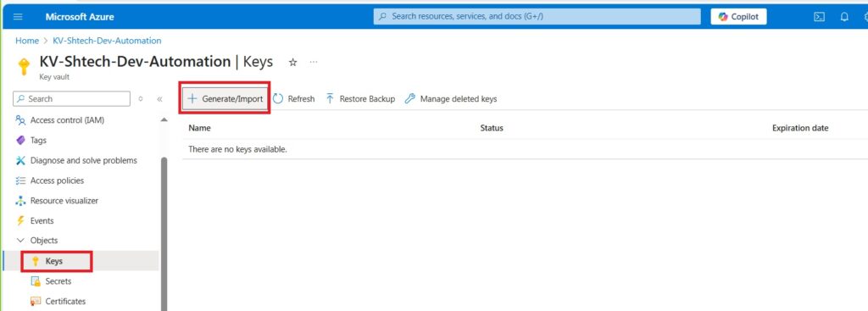Screen dimensions: 868x311
Task: Click the Secrets icon in sidebar
Action: [36, 281]
